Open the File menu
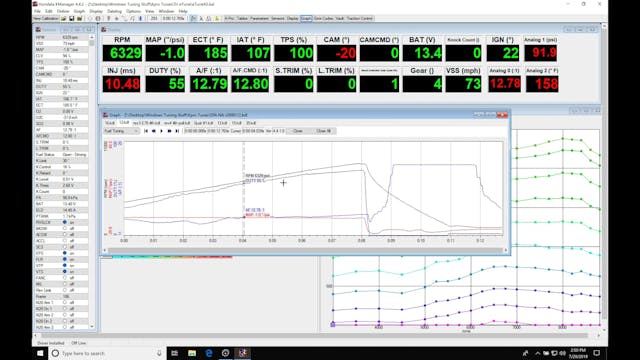Image resolution: width=640 pixels, height=360 pixels. pyautogui.click(x=37, y=11)
